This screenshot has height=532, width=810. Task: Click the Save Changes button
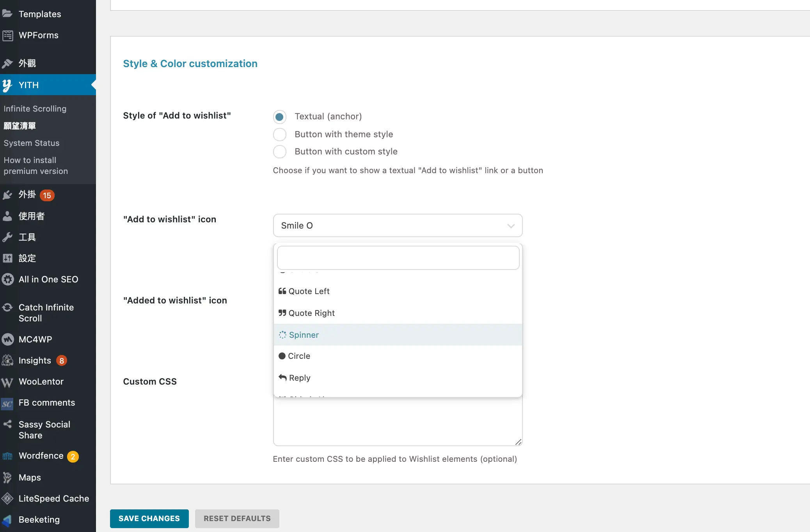149,518
